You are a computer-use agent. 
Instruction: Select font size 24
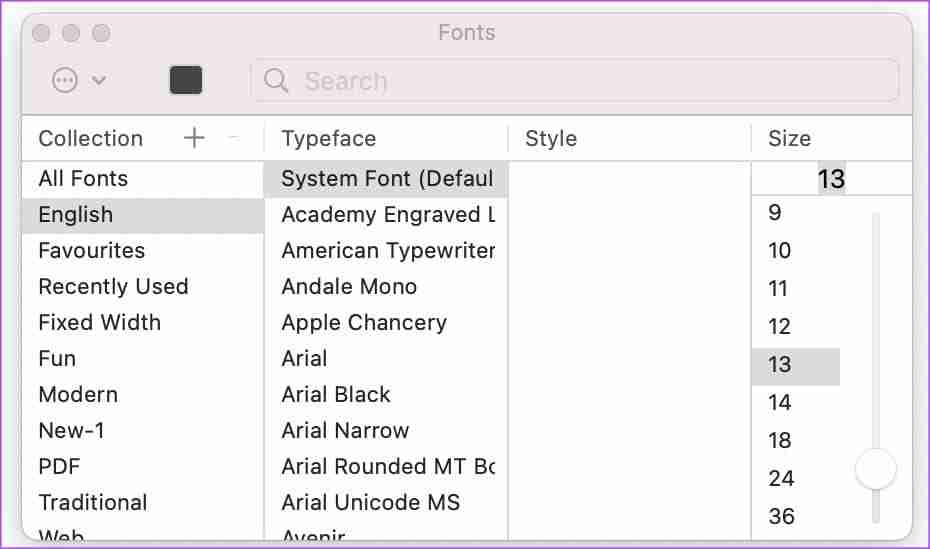tap(796, 479)
